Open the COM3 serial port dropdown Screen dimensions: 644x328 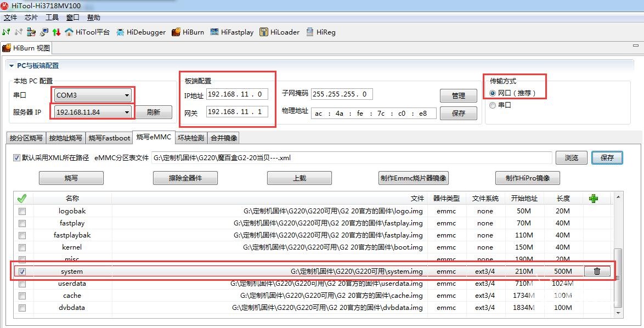click(x=93, y=95)
